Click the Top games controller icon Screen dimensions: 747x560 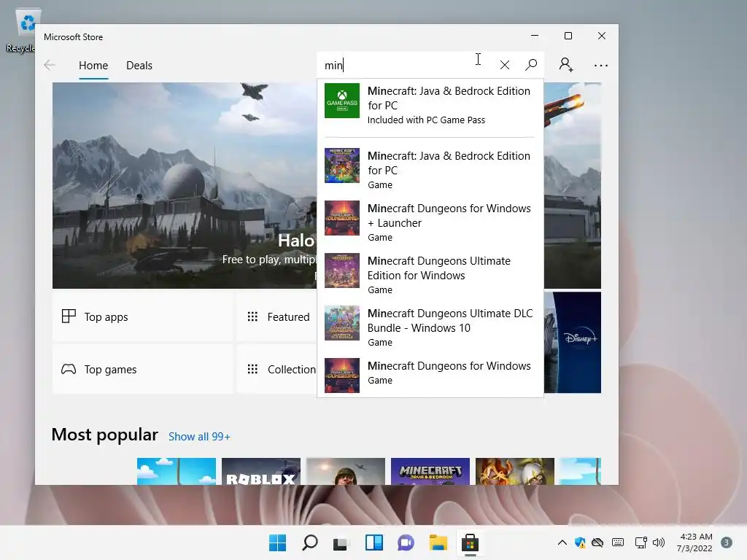(x=69, y=369)
